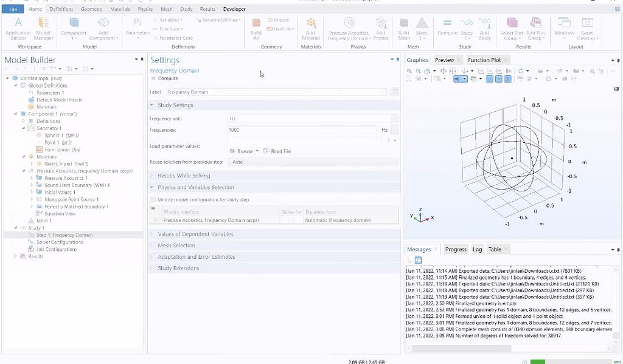Viewport: 623px width, 364px height.
Task: Click the Browse button
Action: 245,151
